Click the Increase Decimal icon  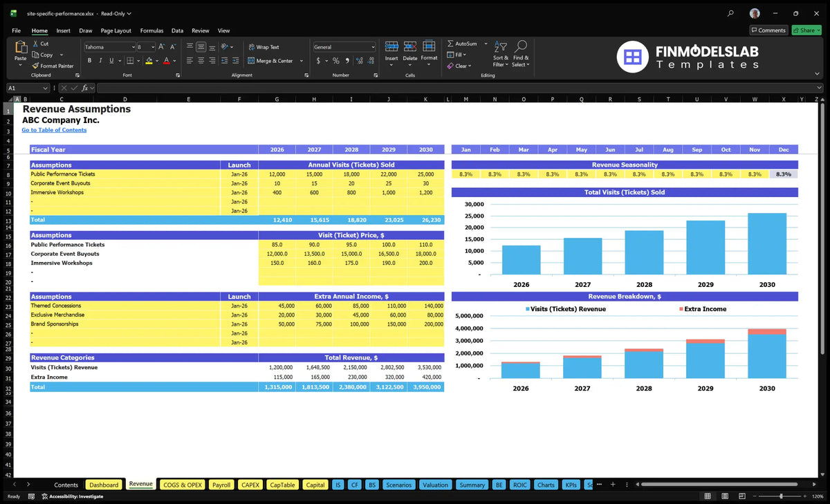point(360,61)
